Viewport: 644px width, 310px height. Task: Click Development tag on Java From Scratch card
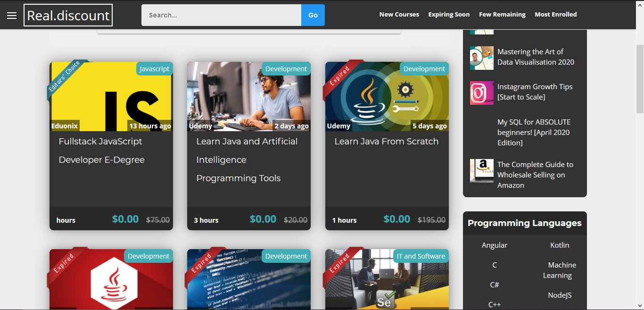tap(424, 69)
